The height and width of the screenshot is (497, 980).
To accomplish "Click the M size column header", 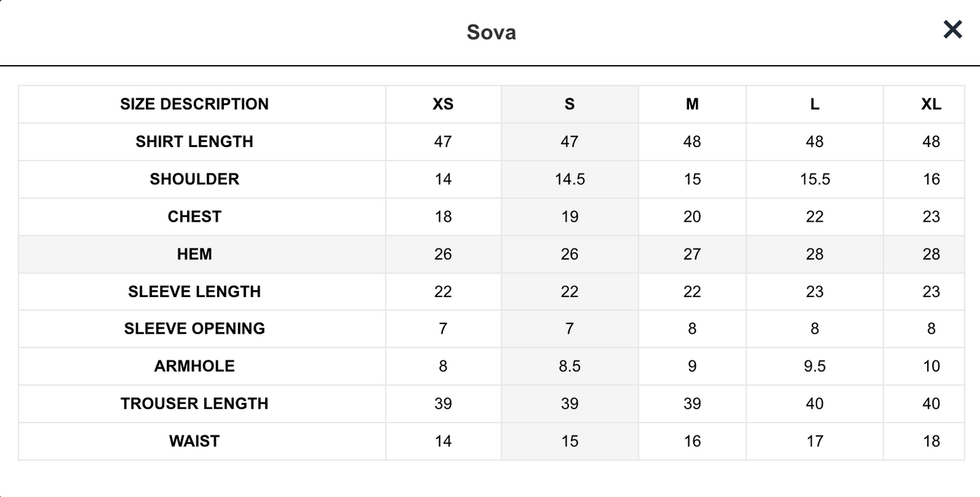I will pyautogui.click(x=692, y=104).
